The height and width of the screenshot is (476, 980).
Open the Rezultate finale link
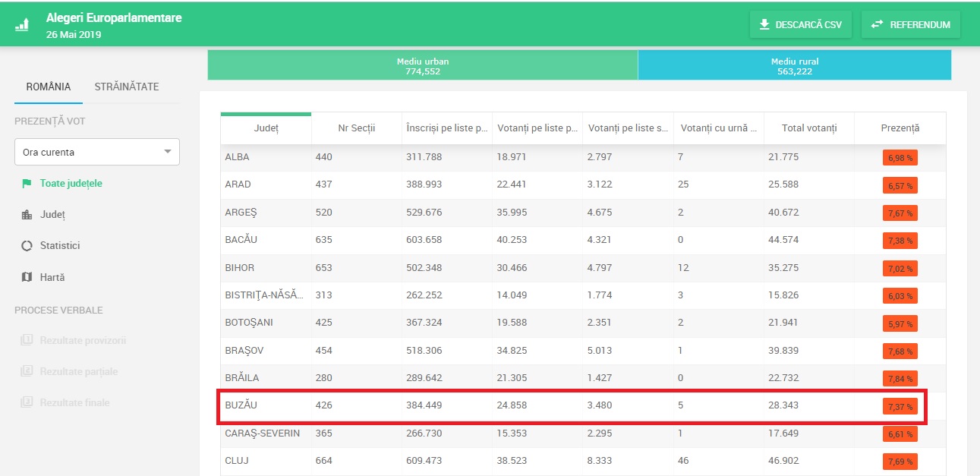coord(74,402)
